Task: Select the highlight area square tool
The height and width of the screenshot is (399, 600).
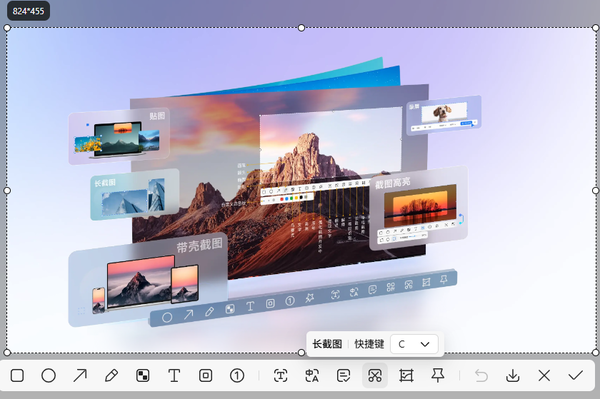Action: [205, 376]
